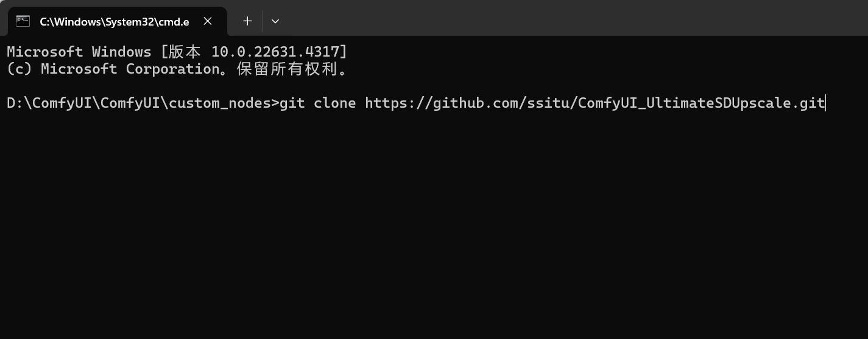The width and height of the screenshot is (868, 339).
Task: Click the text cursor after .git
Action: click(x=825, y=103)
